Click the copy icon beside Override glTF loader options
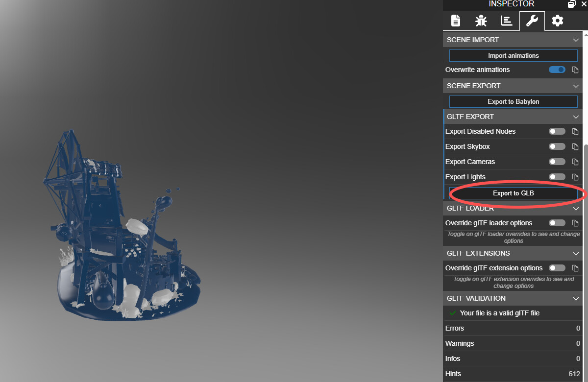The height and width of the screenshot is (382, 588). click(575, 223)
